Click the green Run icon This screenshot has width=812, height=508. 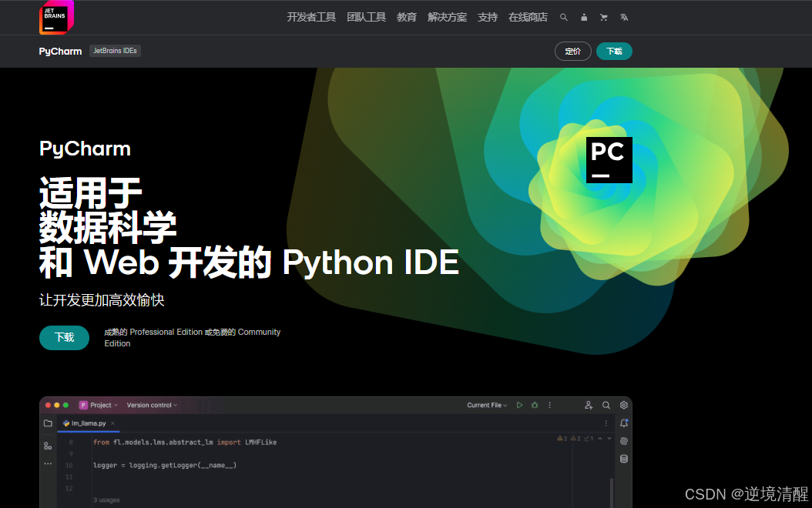click(x=519, y=405)
